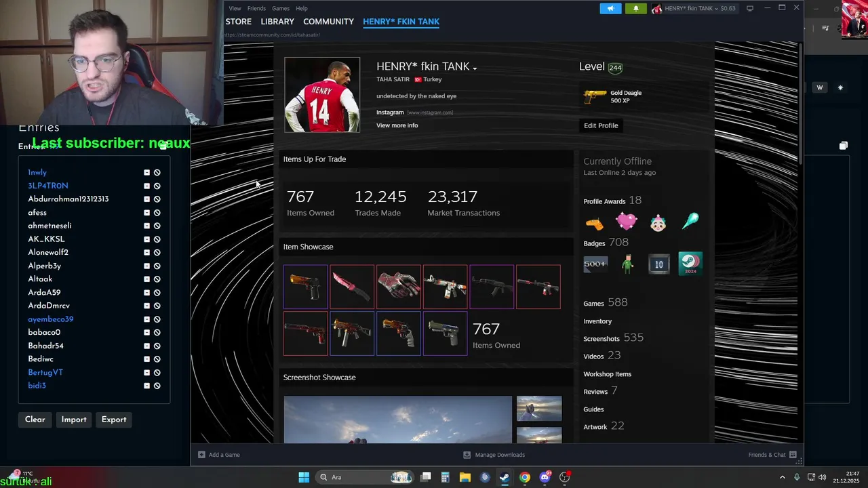Open Screenshots 535 link
The image size is (868, 488).
coord(613,338)
